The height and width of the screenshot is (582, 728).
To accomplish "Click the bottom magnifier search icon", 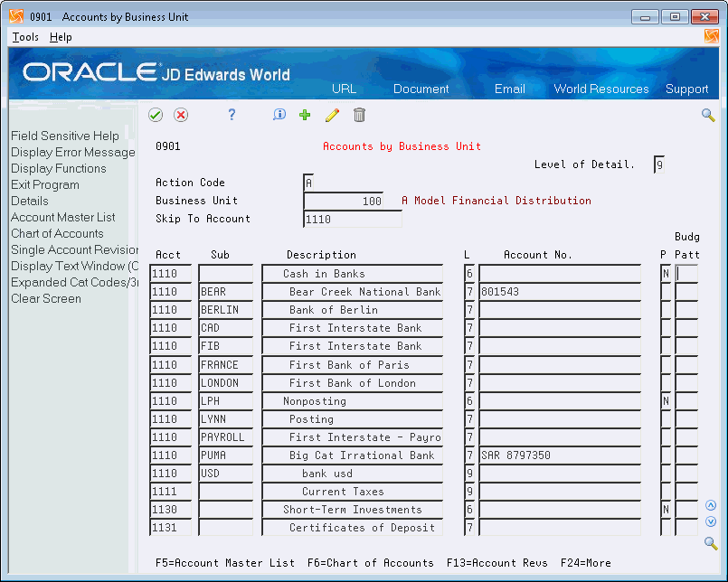I will 710,542.
